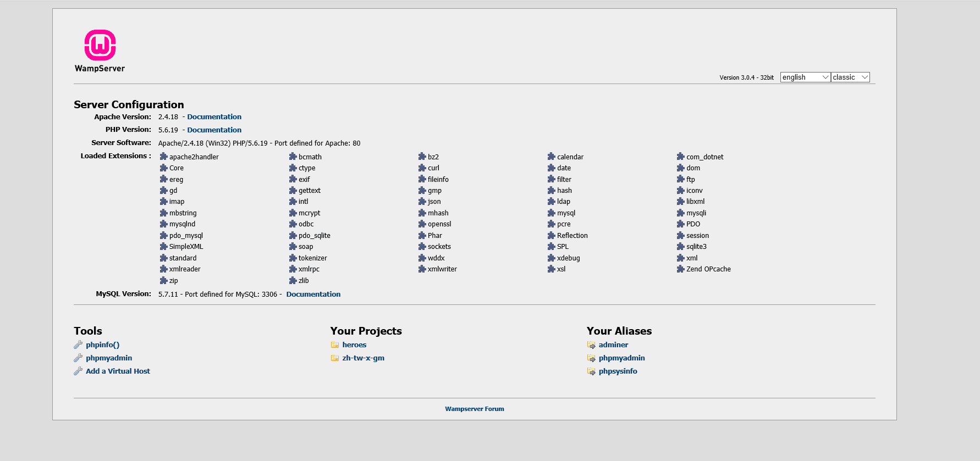The image size is (980, 461).
Task: Open the zh-tw-x-gm project
Action: (363, 358)
